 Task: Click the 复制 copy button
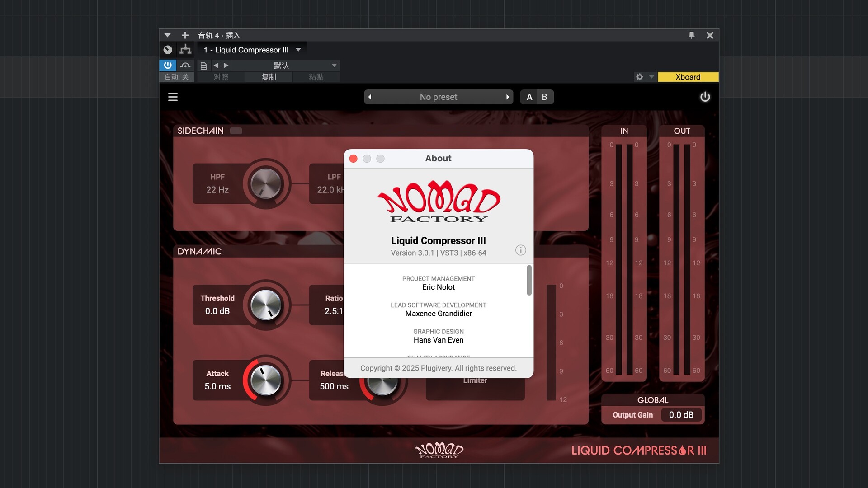[x=269, y=77]
